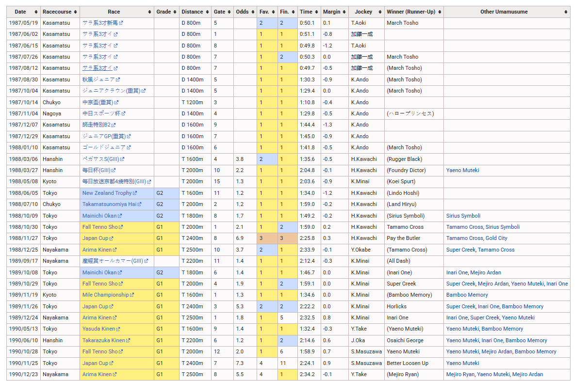
Task: Click the Racecourse column sort arrows
Action: pyautogui.click(x=76, y=12)
